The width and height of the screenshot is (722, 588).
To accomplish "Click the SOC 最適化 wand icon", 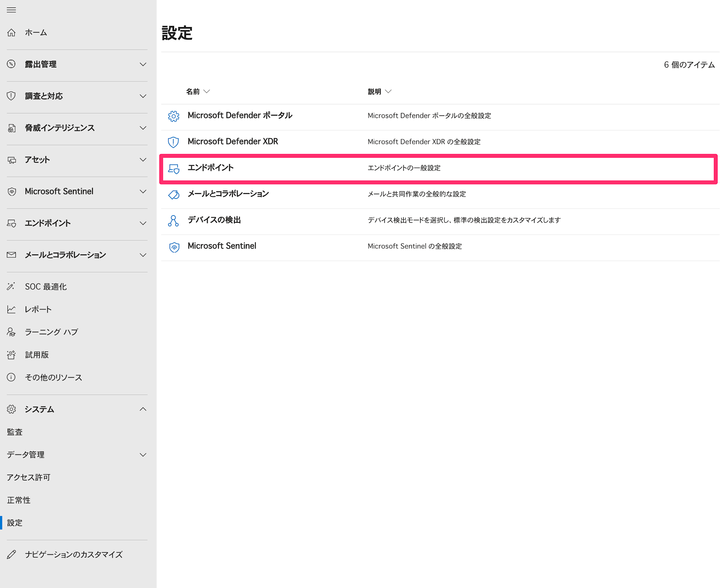I will (11, 286).
